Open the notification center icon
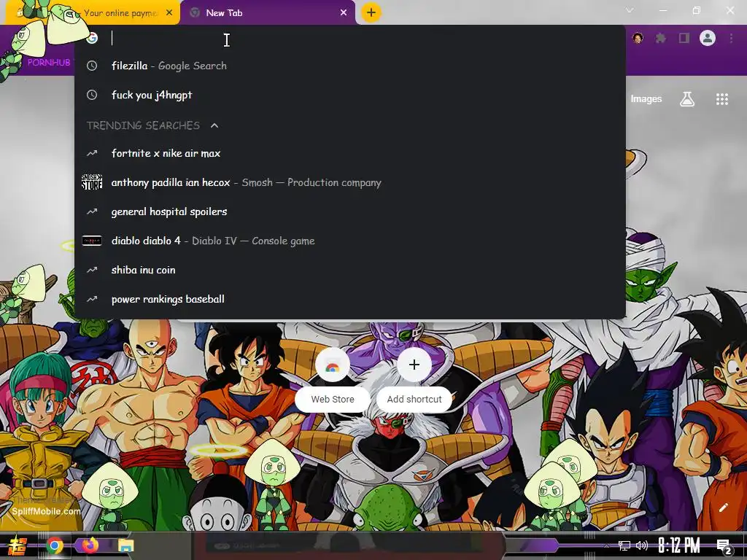Screen dimensions: 747x560 click(x=724, y=546)
